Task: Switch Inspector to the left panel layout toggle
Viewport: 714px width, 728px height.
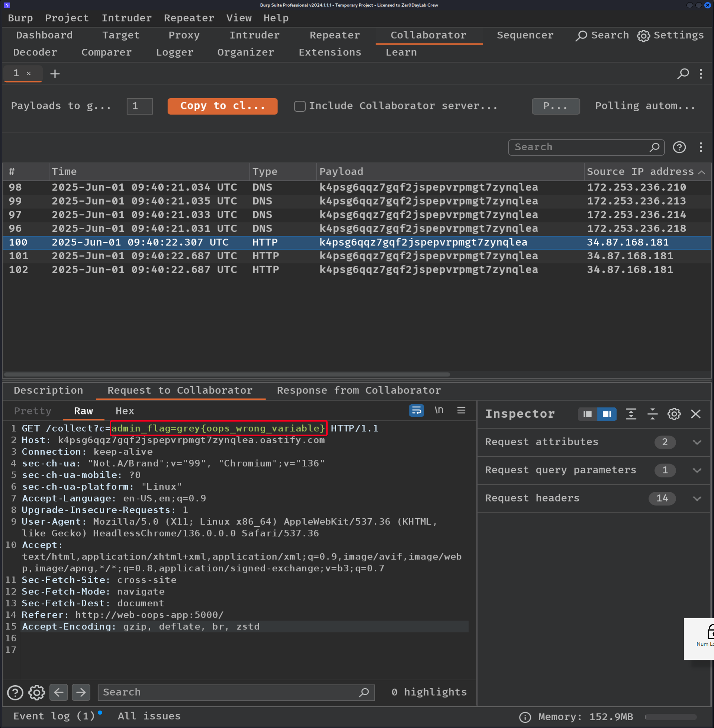Action: point(588,414)
